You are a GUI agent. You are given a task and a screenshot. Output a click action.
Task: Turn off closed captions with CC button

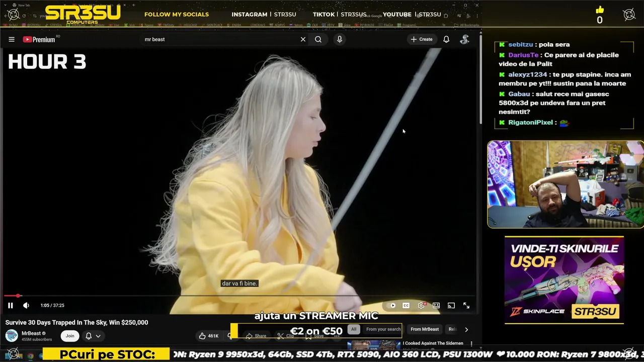tap(406, 305)
